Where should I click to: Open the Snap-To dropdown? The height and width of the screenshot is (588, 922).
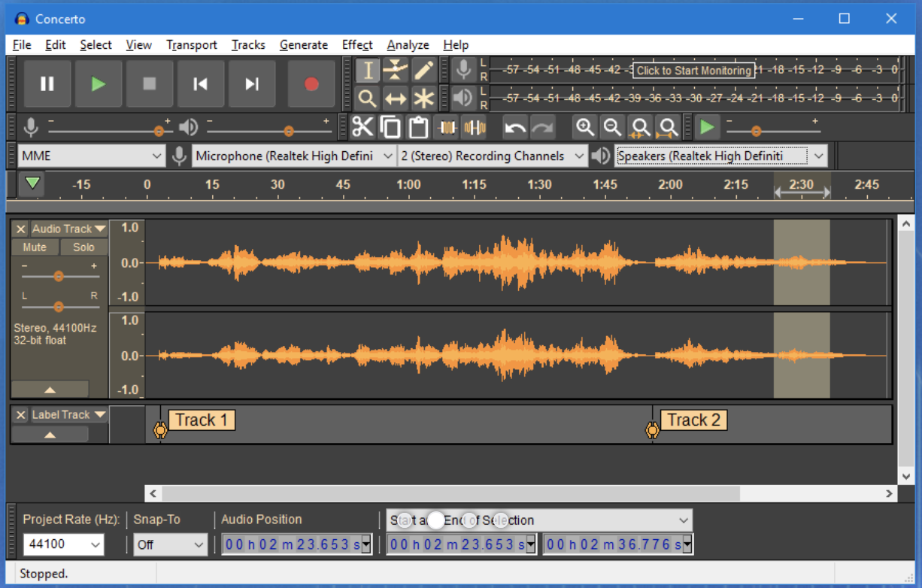(171, 544)
